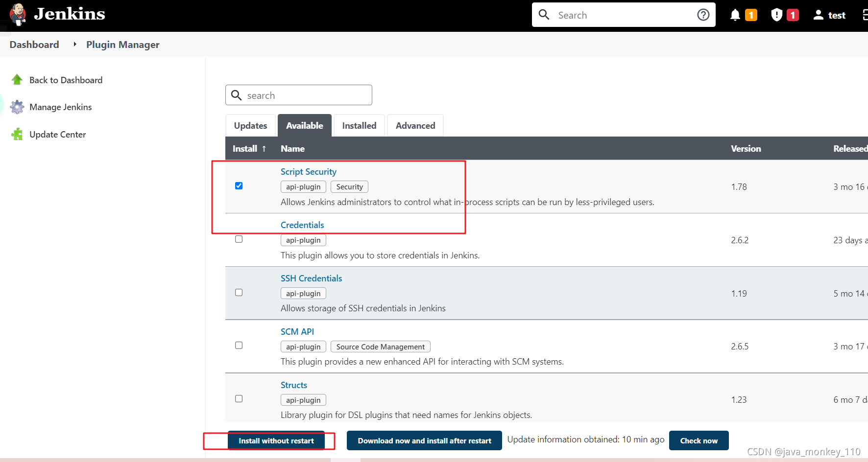
Task: Click api-plugin tag under Script Security
Action: click(x=303, y=187)
